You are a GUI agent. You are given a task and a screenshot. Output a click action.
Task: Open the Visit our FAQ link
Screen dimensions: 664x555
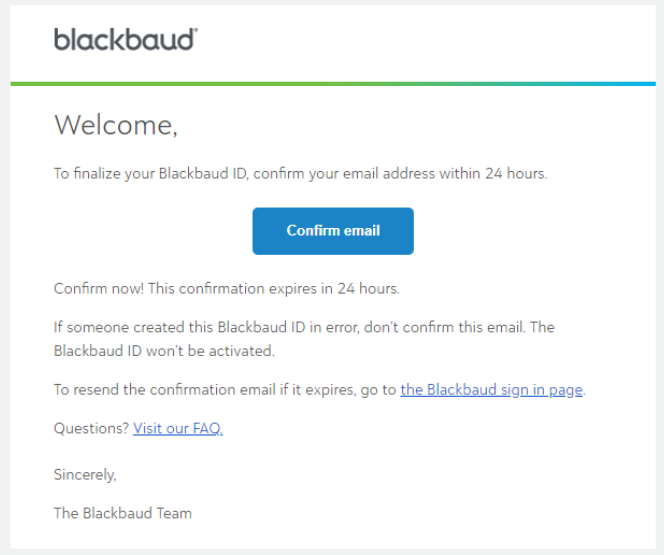pos(178,428)
